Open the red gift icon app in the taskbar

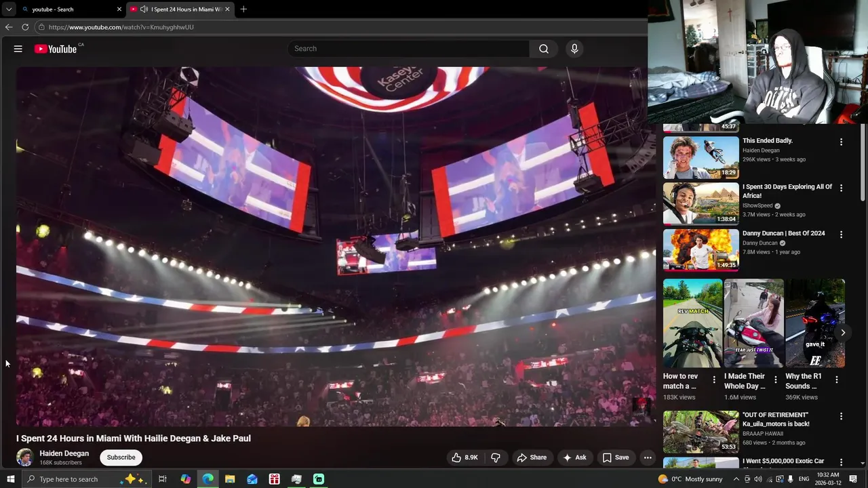274,479
